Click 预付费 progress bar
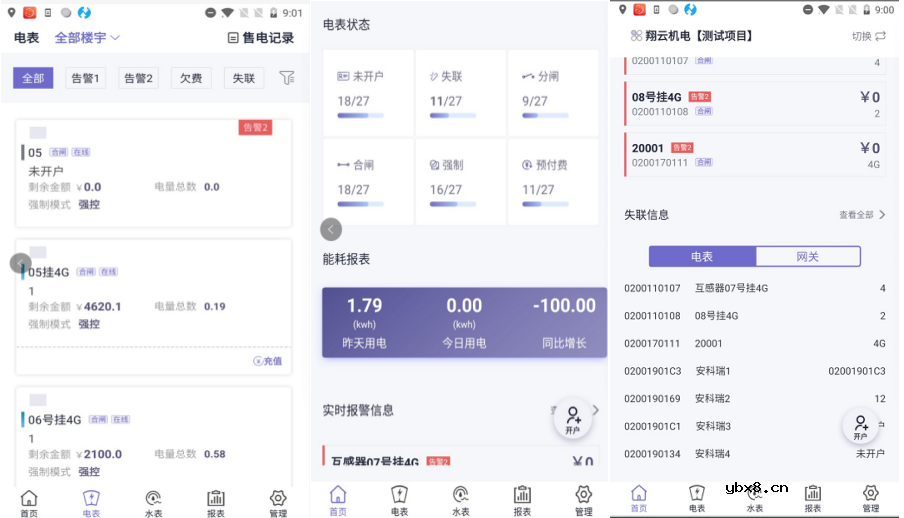The width and height of the screenshot is (904, 518). pos(545,204)
